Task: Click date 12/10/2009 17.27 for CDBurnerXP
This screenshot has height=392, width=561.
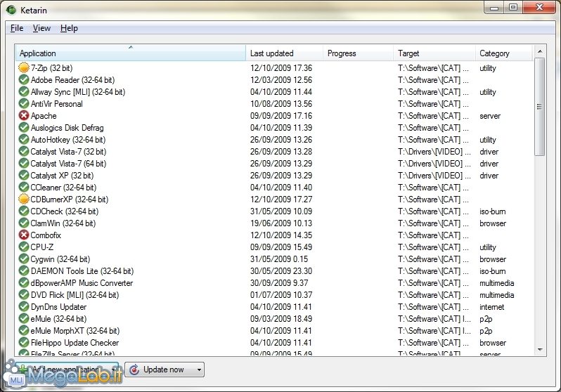Action: [x=281, y=200]
